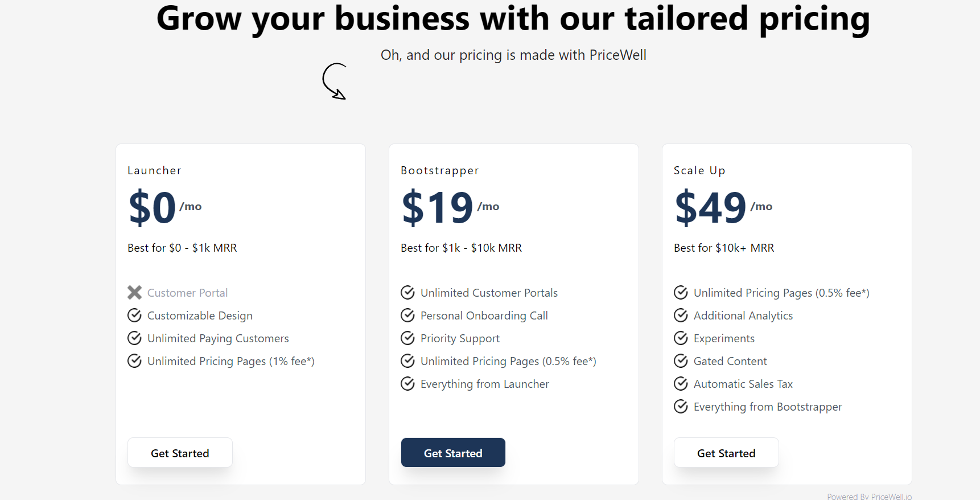Screen dimensions: 980x500
Task: Click the Bootstrapper plan title
Action: pos(440,170)
